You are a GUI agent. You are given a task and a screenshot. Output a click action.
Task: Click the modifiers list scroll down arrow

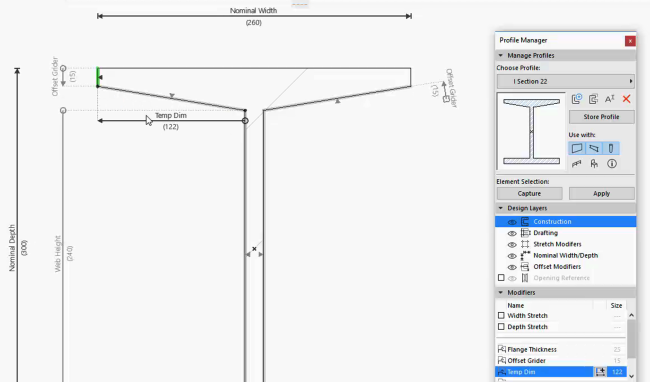tap(631, 376)
